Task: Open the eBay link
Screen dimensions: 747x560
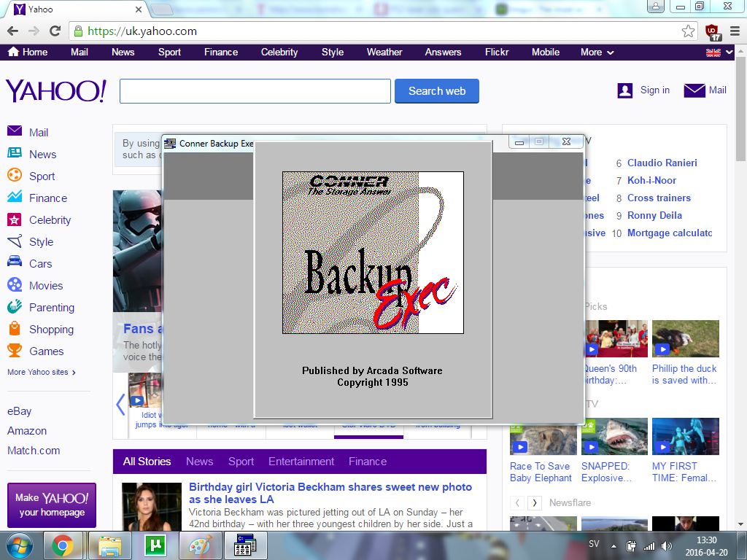Action: [20, 411]
